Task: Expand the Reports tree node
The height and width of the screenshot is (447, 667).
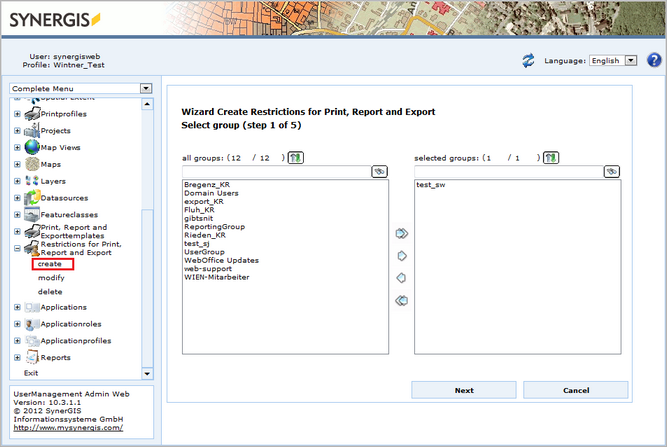Action: (17, 358)
